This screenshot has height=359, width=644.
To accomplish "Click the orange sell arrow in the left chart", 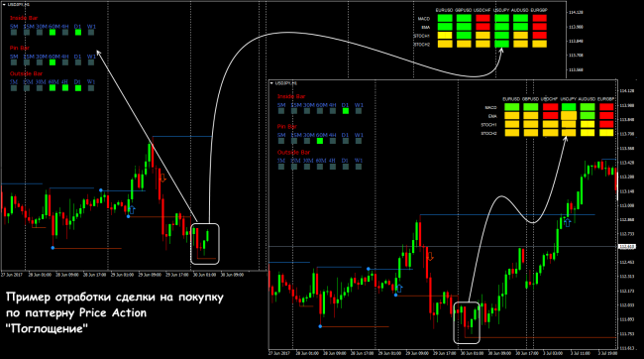I will [162, 178].
